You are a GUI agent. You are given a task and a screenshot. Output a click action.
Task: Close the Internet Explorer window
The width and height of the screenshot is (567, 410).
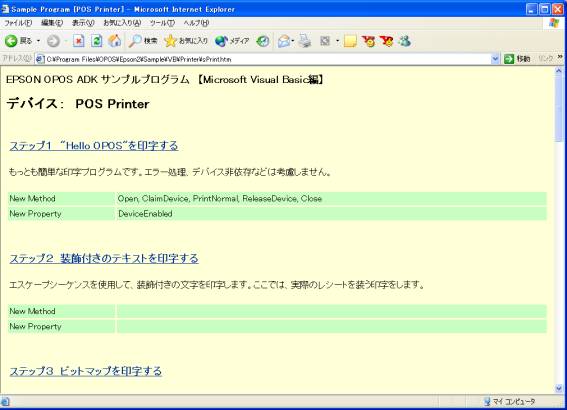(558, 9)
